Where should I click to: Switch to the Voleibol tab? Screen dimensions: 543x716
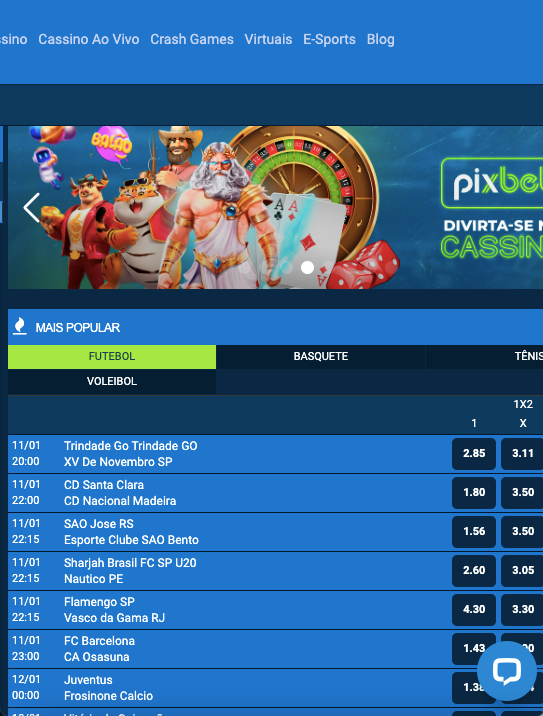point(112,381)
